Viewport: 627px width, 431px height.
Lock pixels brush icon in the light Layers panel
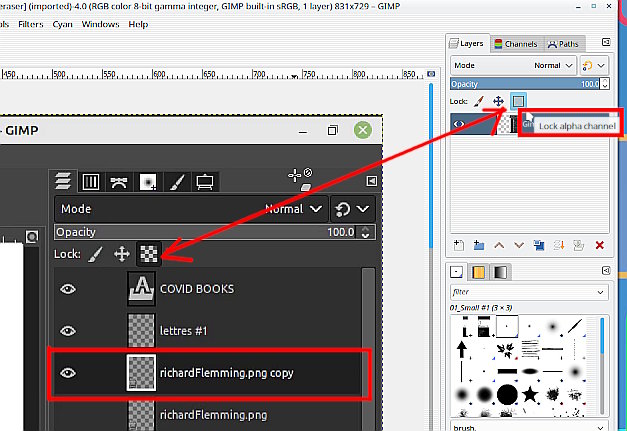coord(479,101)
